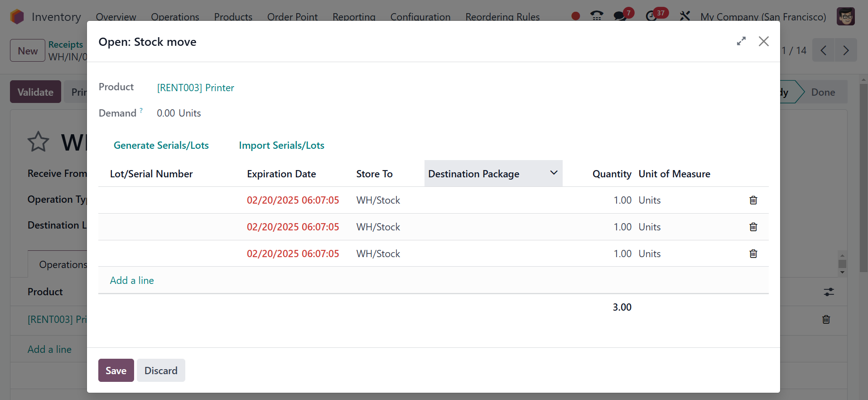Delete the second stock move line
Viewport: 868px width, 400px height.
[753, 227]
